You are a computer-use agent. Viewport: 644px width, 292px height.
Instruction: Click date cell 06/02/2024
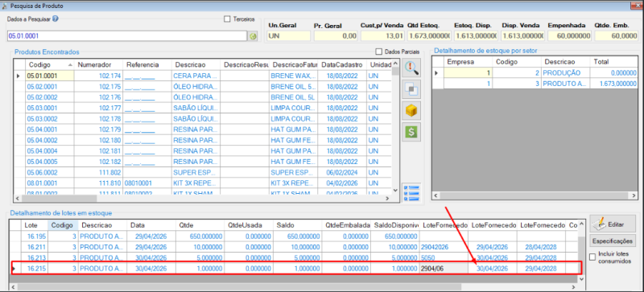342,172
